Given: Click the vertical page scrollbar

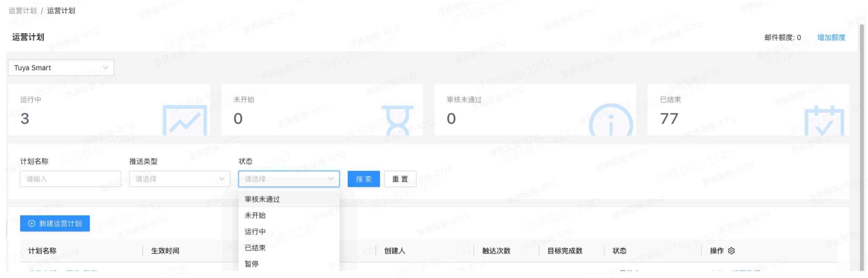Looking at the screenshot, I should 862,148.
